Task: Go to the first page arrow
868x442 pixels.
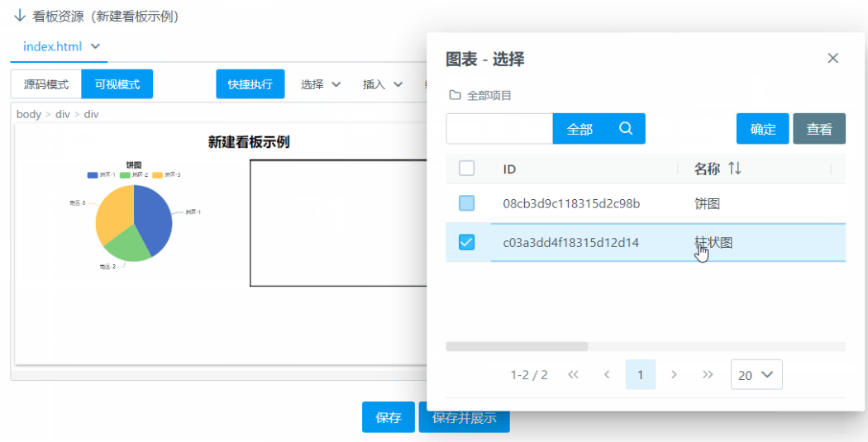Action: [573, 374]
